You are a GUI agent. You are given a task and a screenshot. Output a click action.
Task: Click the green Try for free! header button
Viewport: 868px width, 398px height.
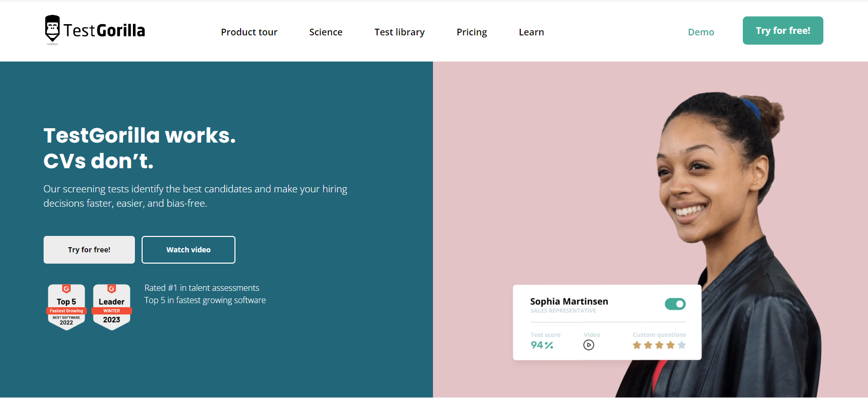pyautogui.click(x=783, y=30)
